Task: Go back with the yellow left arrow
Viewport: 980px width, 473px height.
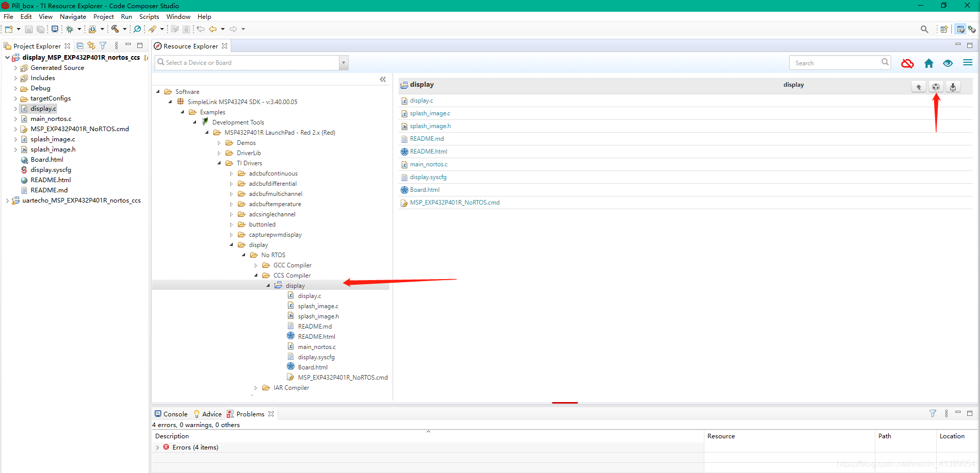Action: (x=213, y=29)
